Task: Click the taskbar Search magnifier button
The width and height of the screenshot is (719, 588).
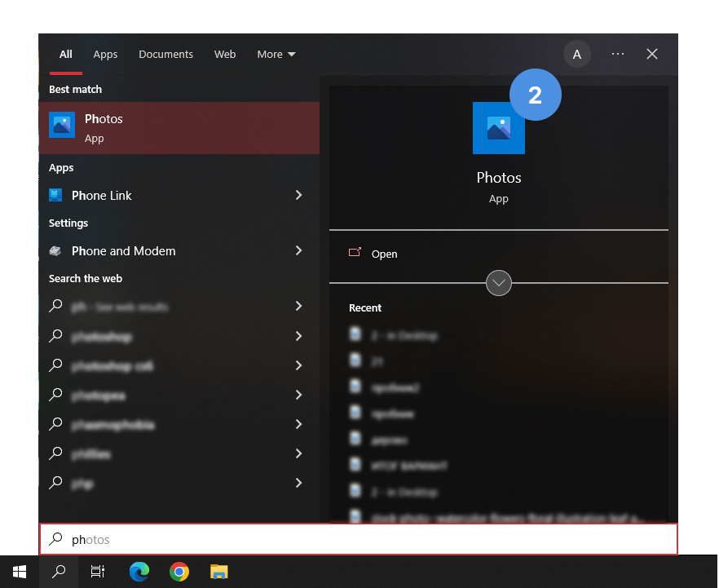Action: (x=59, y=572)
